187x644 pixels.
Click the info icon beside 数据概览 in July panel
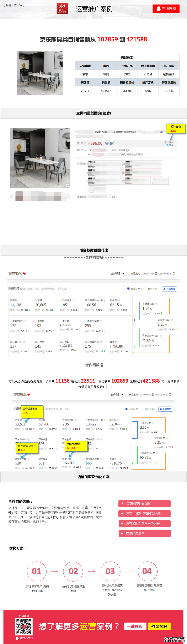pyautogui.click(x=21, y=288)
